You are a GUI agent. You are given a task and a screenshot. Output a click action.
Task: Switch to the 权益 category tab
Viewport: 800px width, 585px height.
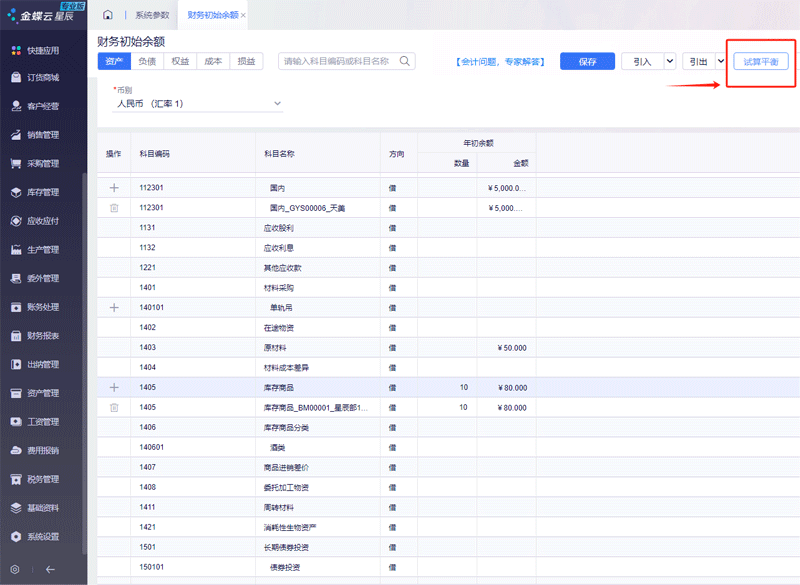coord(180,61)
